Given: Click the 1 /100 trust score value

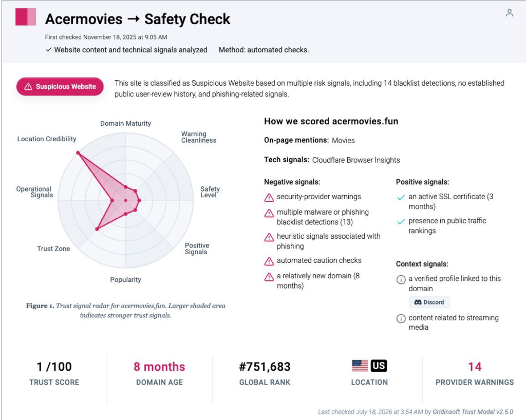Looking at the screenshot, I should pyautogui.click(x=54, y=367).
